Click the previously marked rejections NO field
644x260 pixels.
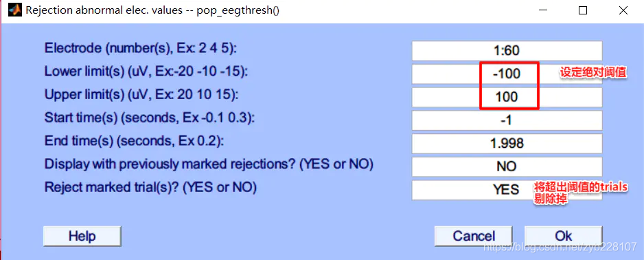[507, 166]
